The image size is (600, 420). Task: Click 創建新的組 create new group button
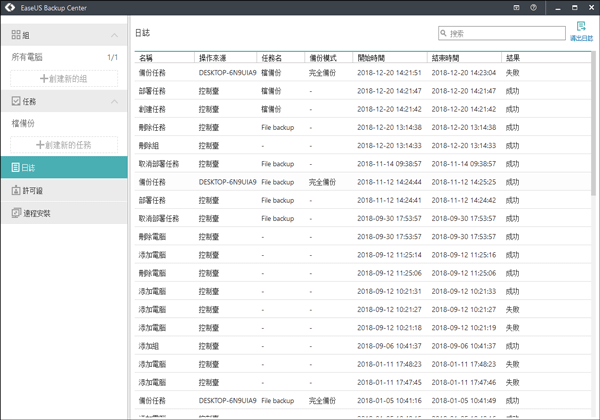click(x=64, y=78)
